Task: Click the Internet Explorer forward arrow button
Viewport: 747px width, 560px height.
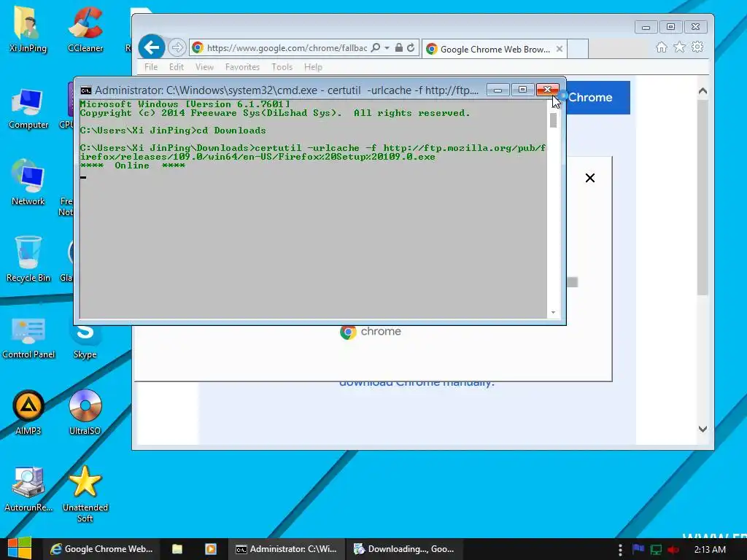Action: click(177, 47)
